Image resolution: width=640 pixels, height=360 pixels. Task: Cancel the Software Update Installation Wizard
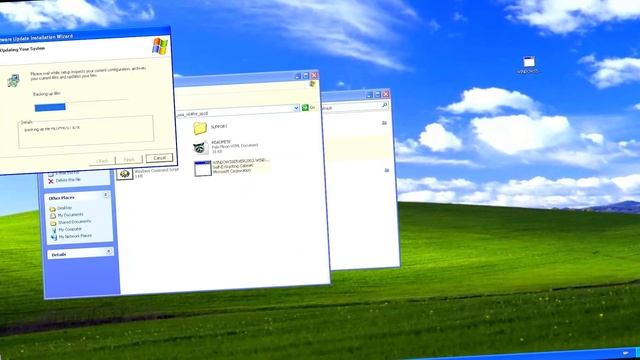(x=159, y=158)
